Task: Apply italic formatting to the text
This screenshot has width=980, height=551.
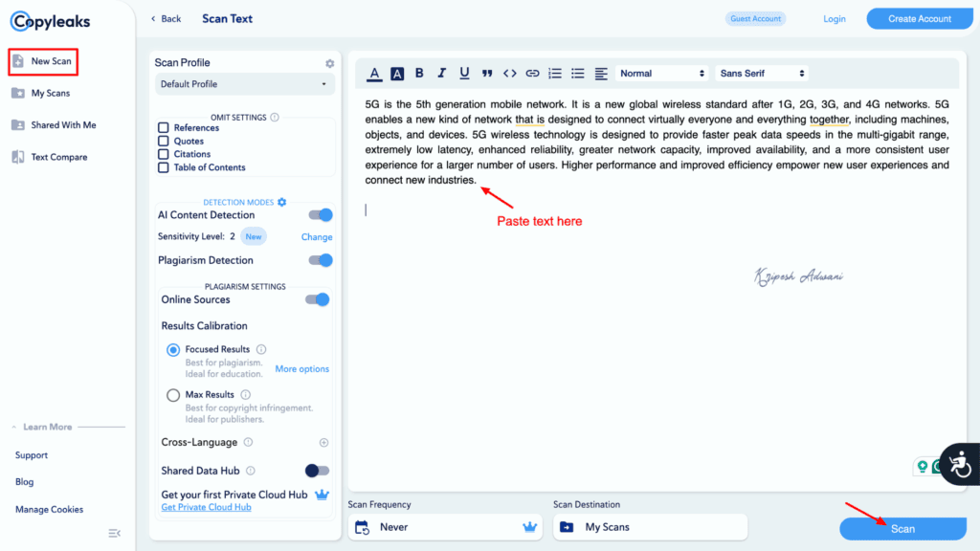Action: pyautogui.click(x=441, y=73)
